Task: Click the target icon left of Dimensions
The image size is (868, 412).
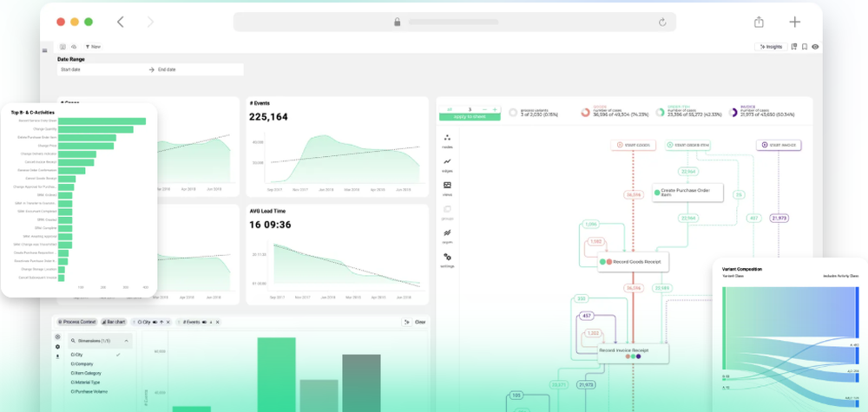Action: coord(57,337)
